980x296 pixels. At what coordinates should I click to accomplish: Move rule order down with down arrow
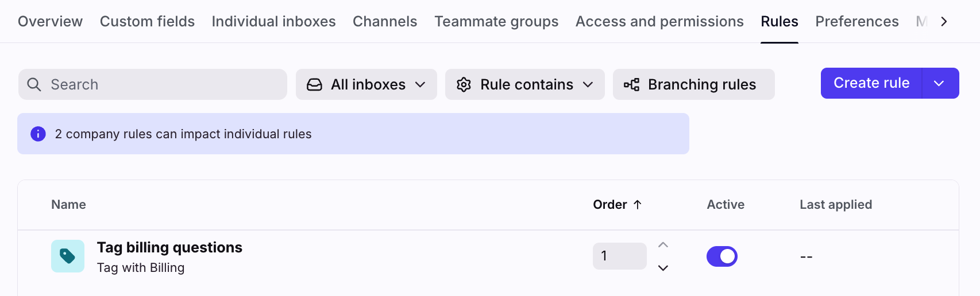click(x=663, y=268)
